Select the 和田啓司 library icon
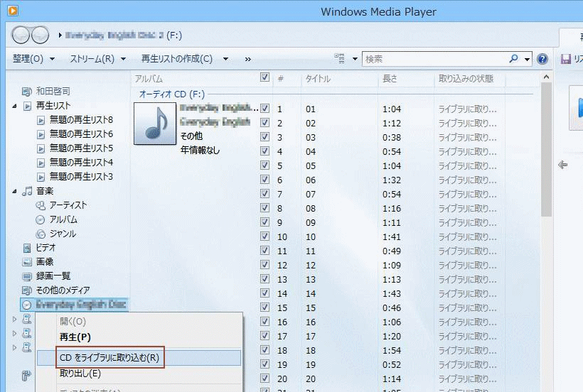The height and width of the screenshot is (392, 583). pos(27,92)
